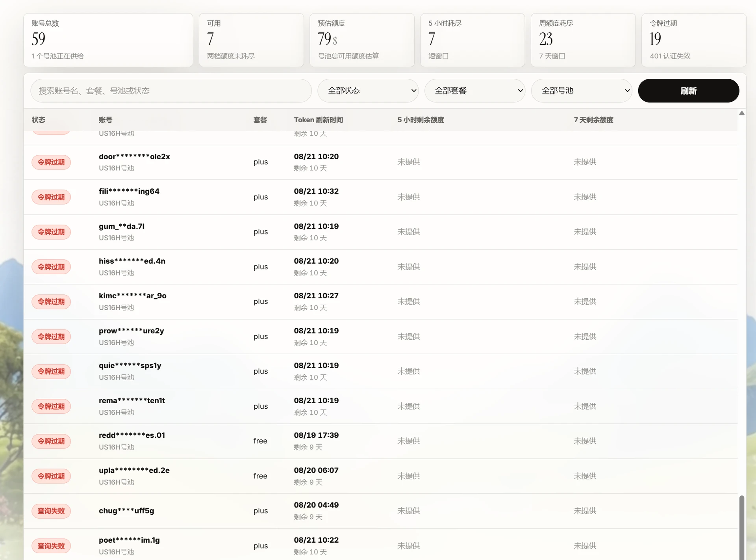
Task: Click 未提供 5-hour quota for gum_**da.7l
Action: (x=409, y=232)
